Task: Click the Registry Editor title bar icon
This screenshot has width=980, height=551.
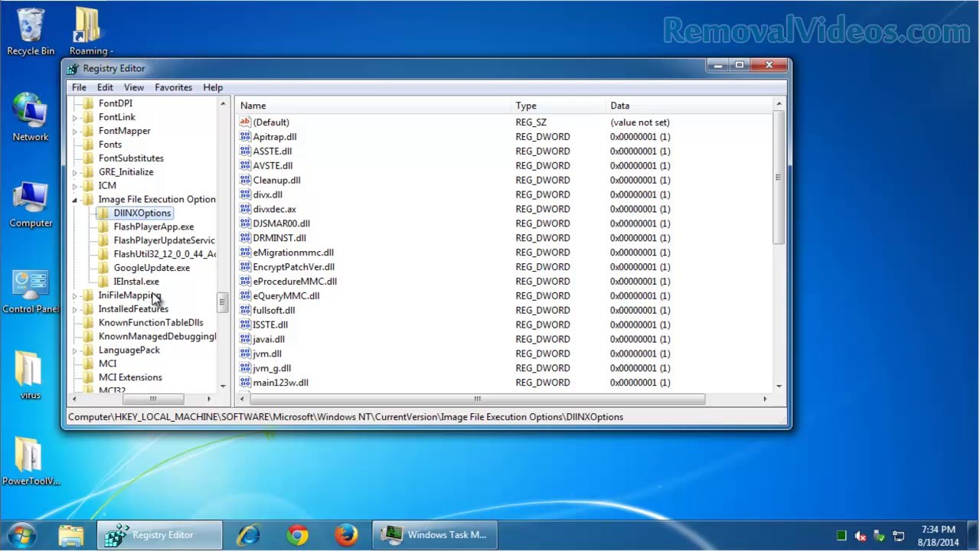Action: tap(73, 69)
